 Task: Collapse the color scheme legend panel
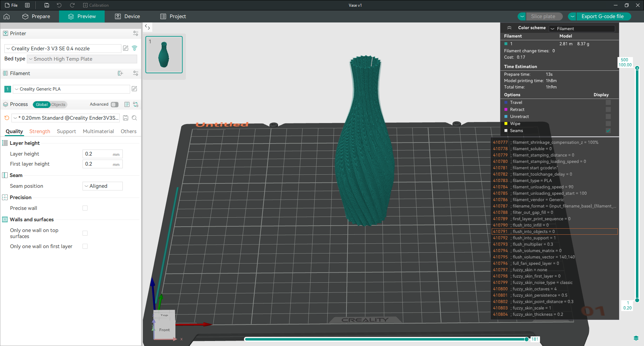509,28
